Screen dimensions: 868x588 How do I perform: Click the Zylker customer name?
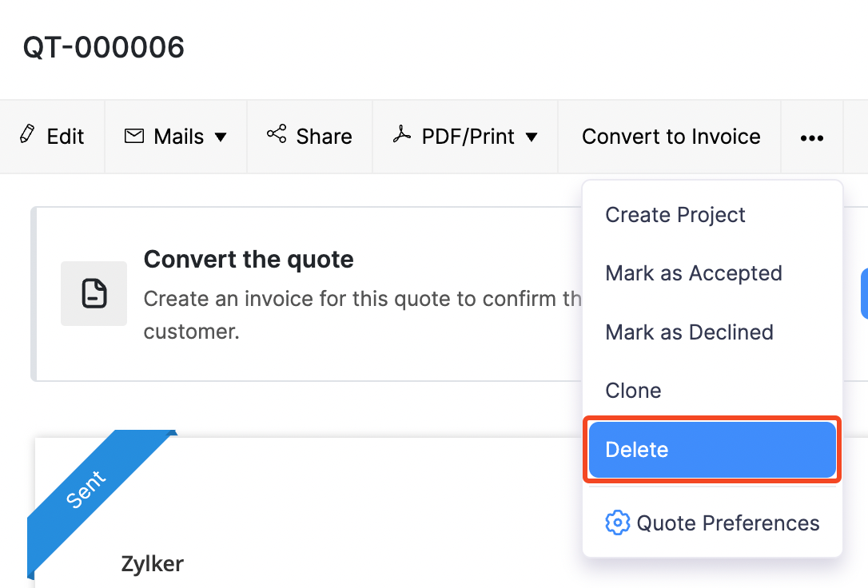point(152,564)
